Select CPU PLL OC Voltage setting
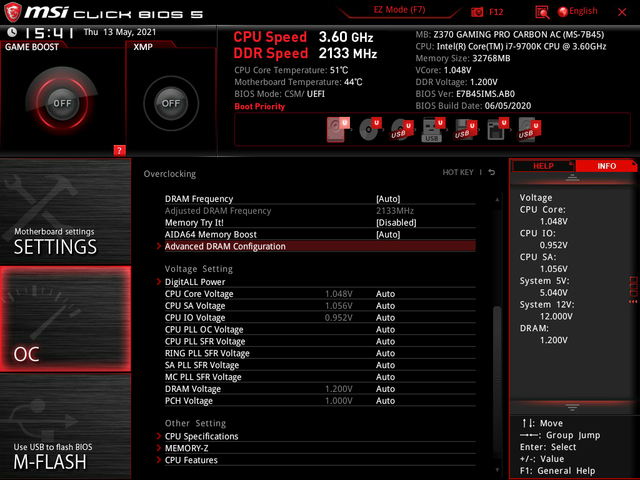Viewport: 640px width, 480px height. click(x=320, y=329)
